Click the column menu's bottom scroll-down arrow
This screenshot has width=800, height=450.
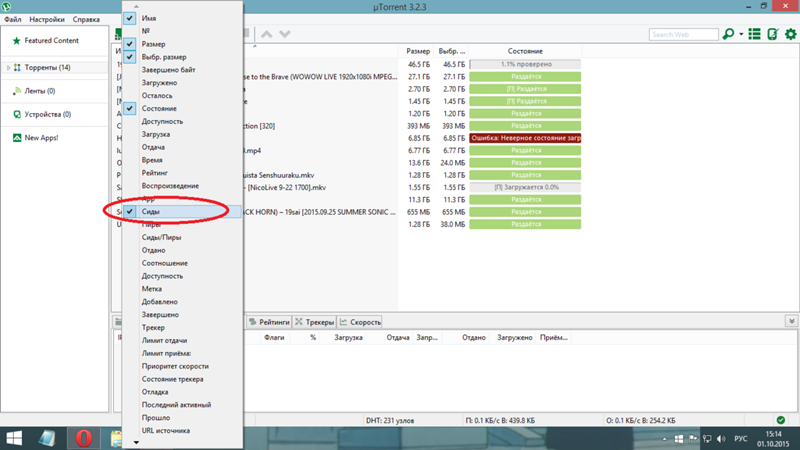click(x=136, y=442)
